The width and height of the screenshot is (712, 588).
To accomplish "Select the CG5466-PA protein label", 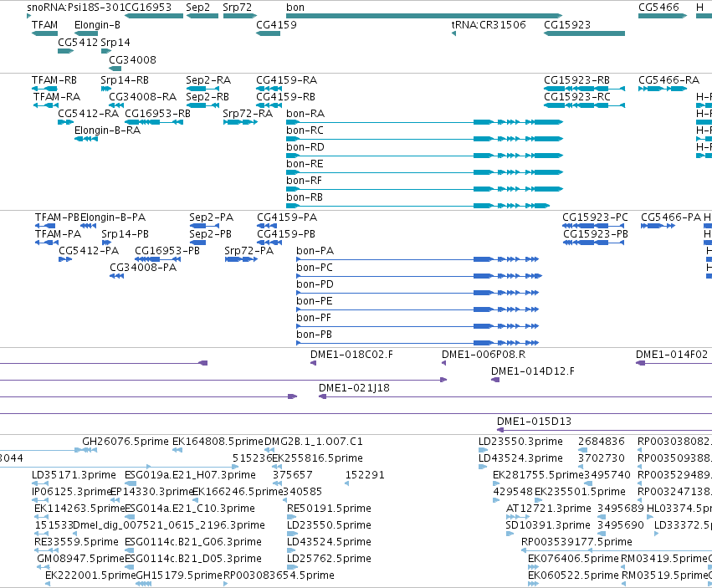I will [671, 217].
